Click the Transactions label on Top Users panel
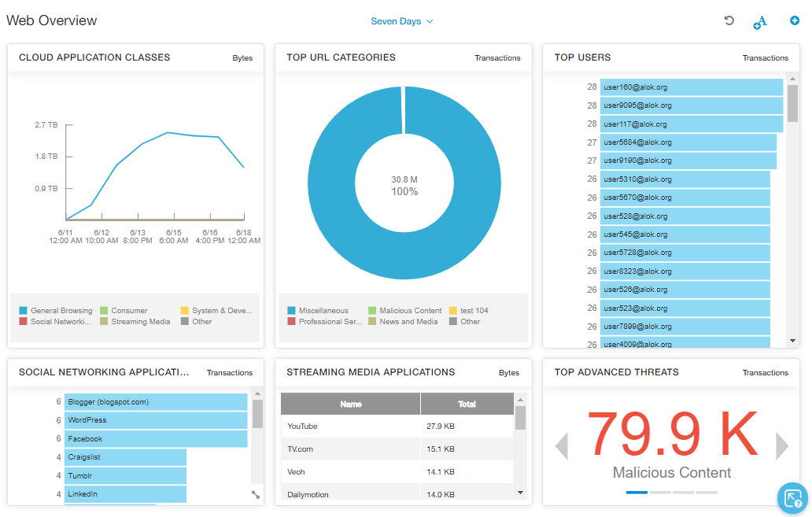Viewport: 812px width, 517px height. tap(766, 57)
